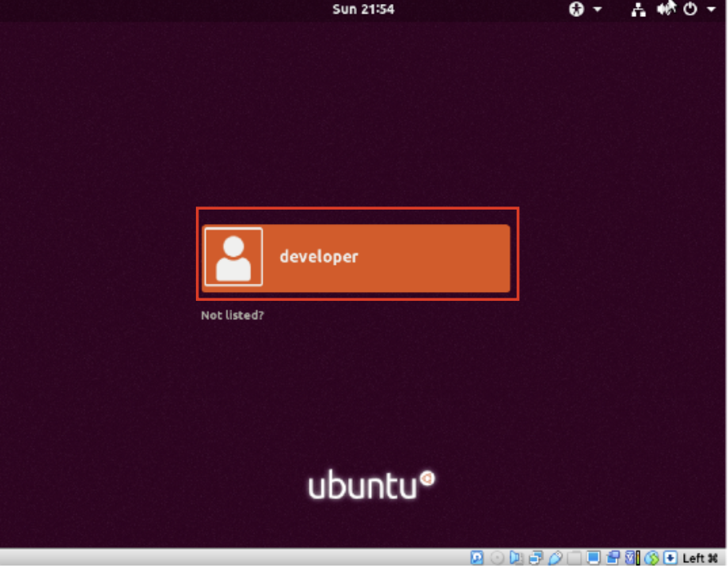The width and height of the screenshot is (728, 568).
Task: Open the volume speaker indicator
Action: (664, 10)
